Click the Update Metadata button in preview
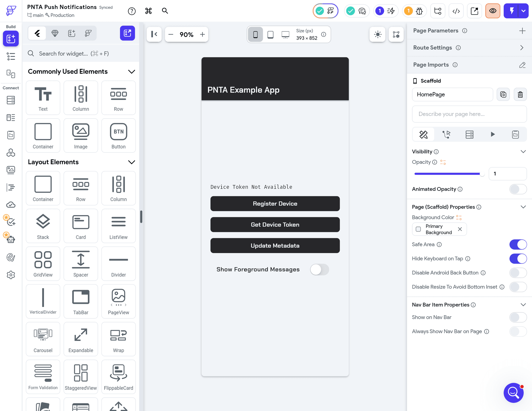Image resolution: width=532 pixels, height=411 pixels. [x=275, y=245]
